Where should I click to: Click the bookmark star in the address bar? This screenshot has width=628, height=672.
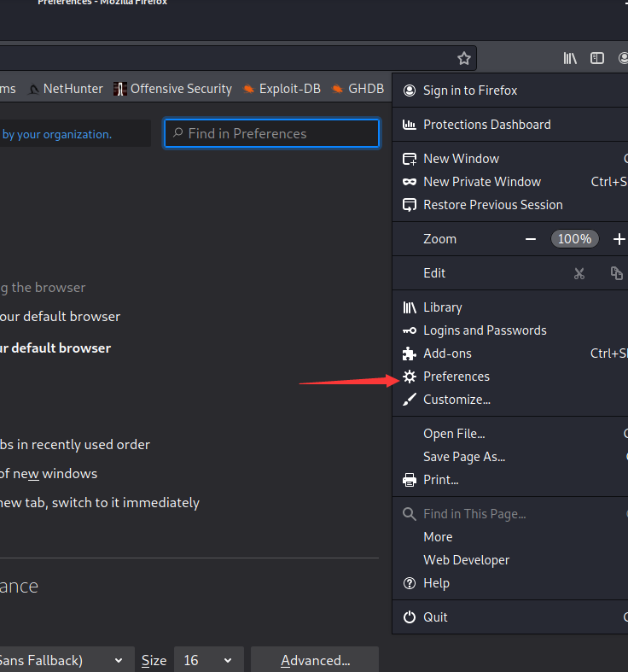pos(463,58)
